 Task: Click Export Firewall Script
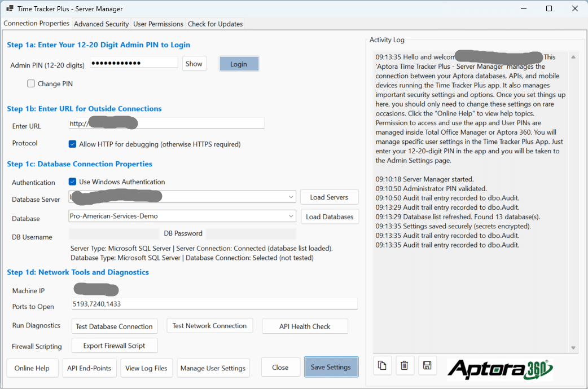[x=115, y=346]
